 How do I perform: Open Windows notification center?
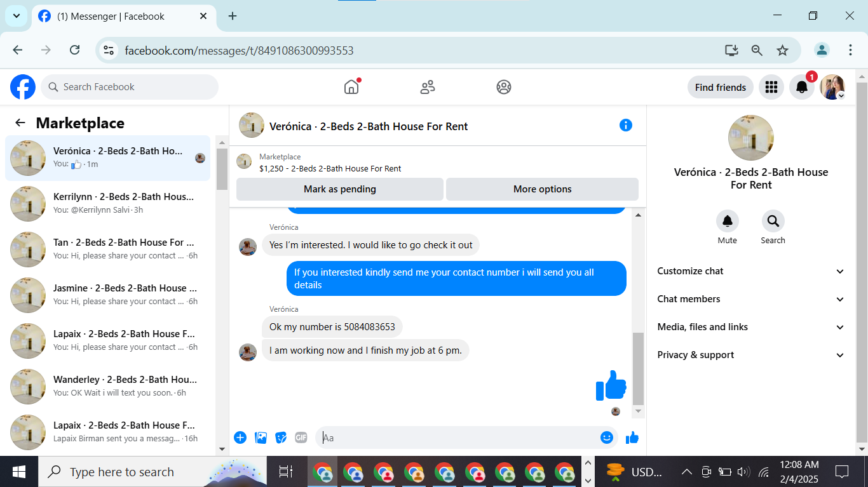[x=842, y=472]
